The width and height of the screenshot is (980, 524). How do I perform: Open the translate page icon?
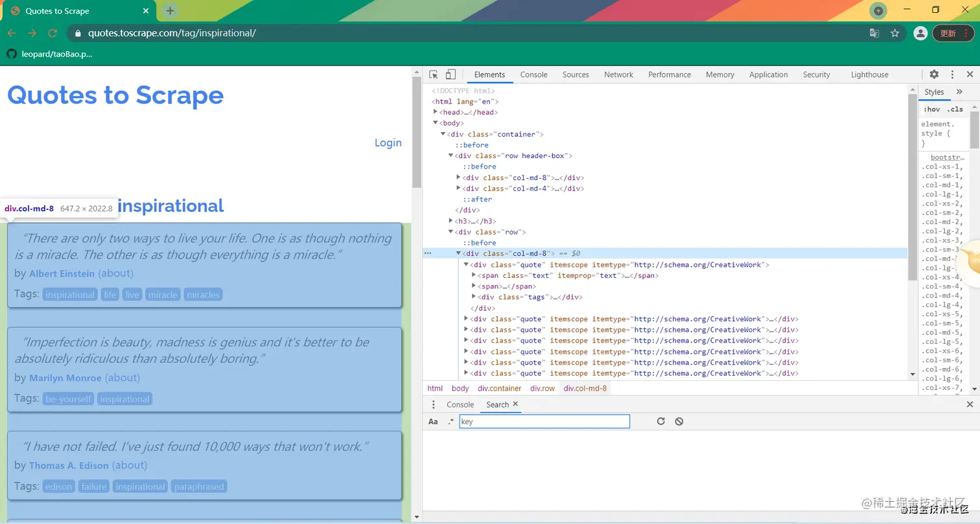[x=874, y=33]
